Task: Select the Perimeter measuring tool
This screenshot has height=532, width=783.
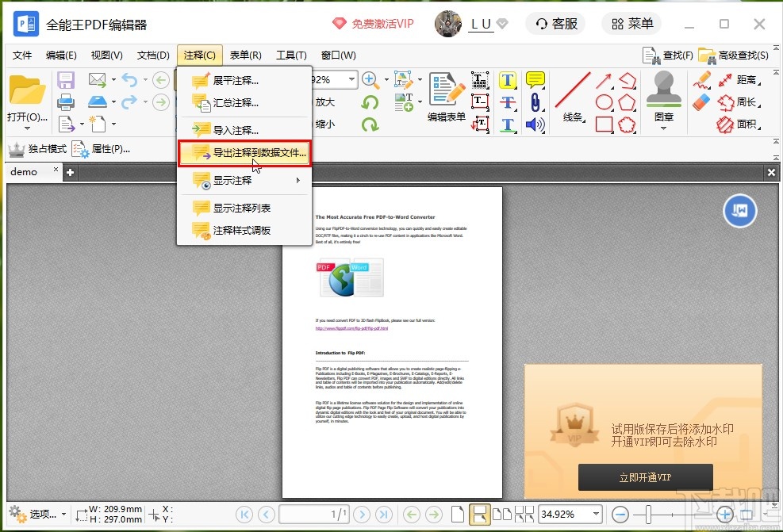Action: pos(739,102)
